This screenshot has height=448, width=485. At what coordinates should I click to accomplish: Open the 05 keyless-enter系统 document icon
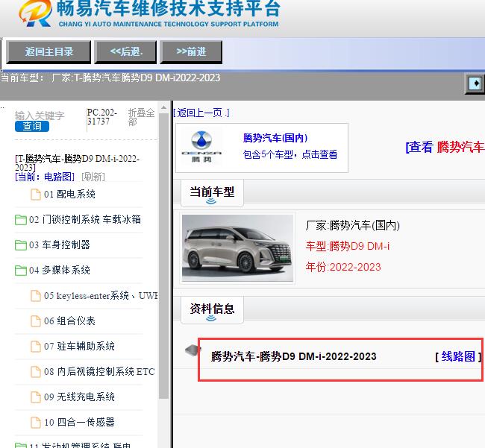pyautogui.click(x=36, y=296)
